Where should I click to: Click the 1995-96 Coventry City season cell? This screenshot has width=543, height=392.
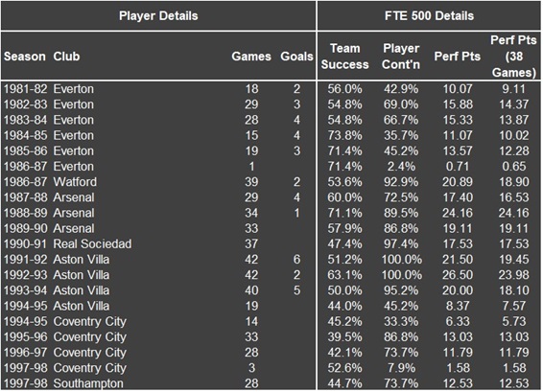(25, 337)
